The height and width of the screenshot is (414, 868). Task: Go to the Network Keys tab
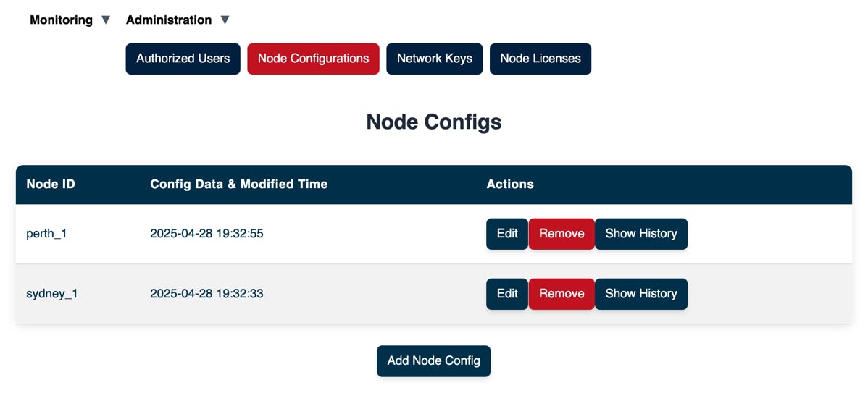[x=435, y=59]
